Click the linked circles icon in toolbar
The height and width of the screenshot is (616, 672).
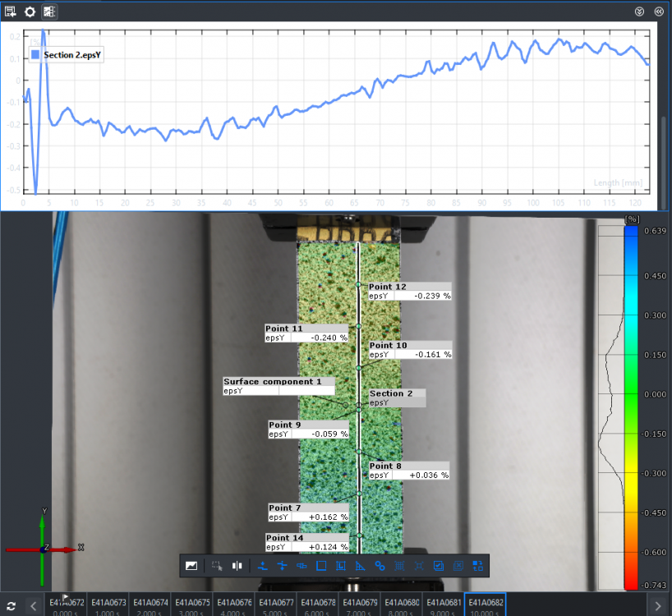click(380, 566)
